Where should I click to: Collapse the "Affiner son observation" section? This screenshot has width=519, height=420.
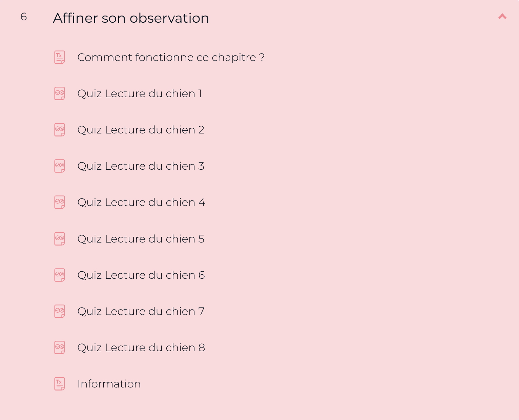tap(502, 16)
